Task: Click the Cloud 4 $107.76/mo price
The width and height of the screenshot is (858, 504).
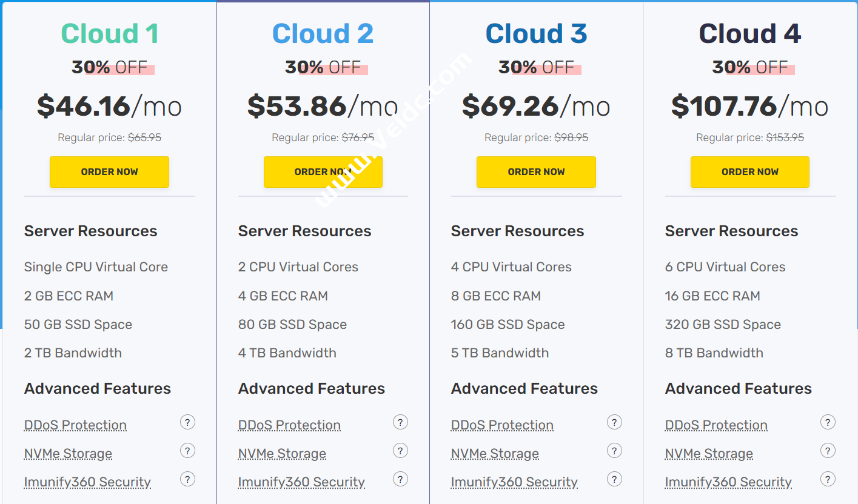Action: pyautogui.click(x=749, y=107)
